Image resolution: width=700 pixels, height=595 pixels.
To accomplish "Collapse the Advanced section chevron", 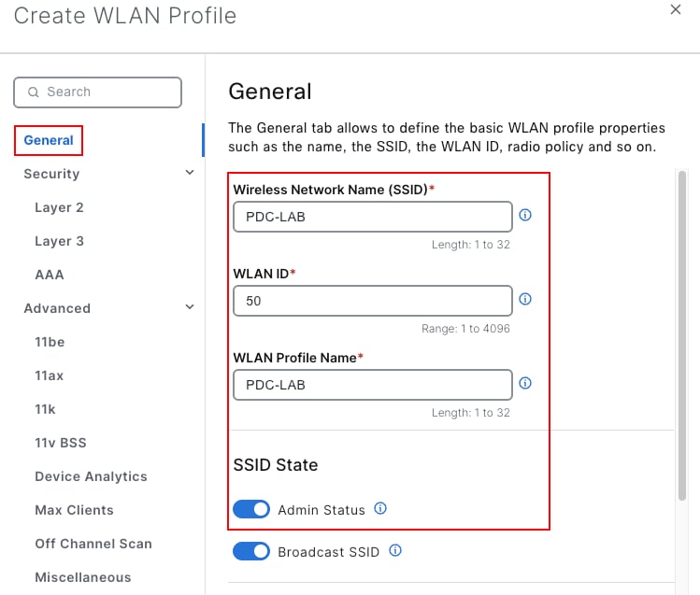I will 190,307.
